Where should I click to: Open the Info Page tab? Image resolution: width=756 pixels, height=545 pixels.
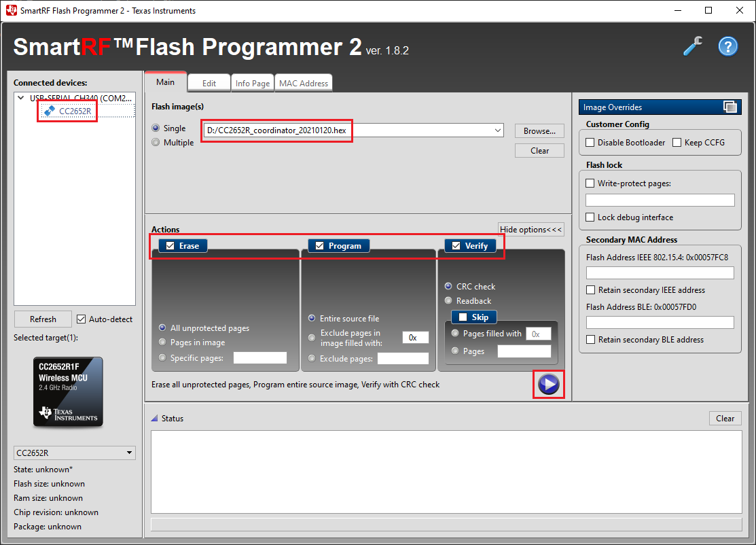(x=252, y=83)
